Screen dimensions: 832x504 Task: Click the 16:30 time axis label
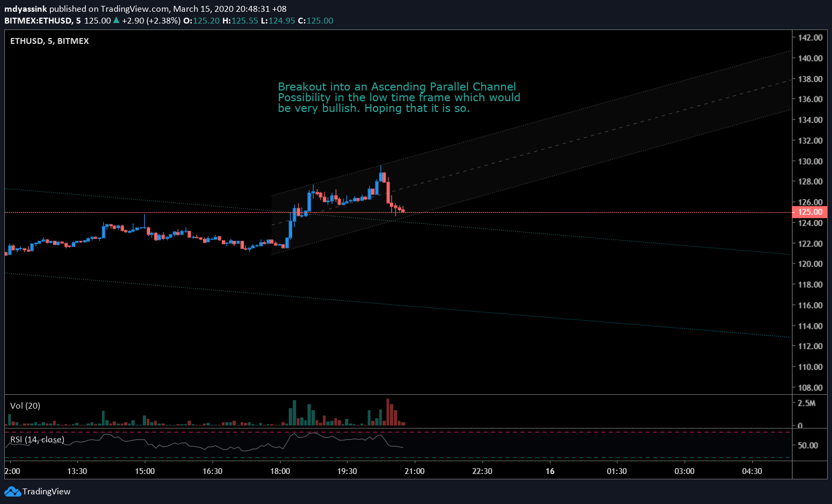(212, 471)
